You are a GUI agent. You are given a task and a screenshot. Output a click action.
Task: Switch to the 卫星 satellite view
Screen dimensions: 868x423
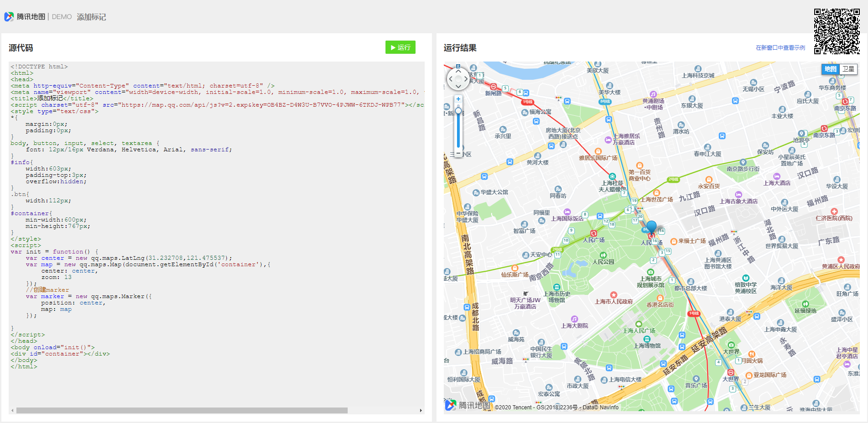(x=848, y=69)
